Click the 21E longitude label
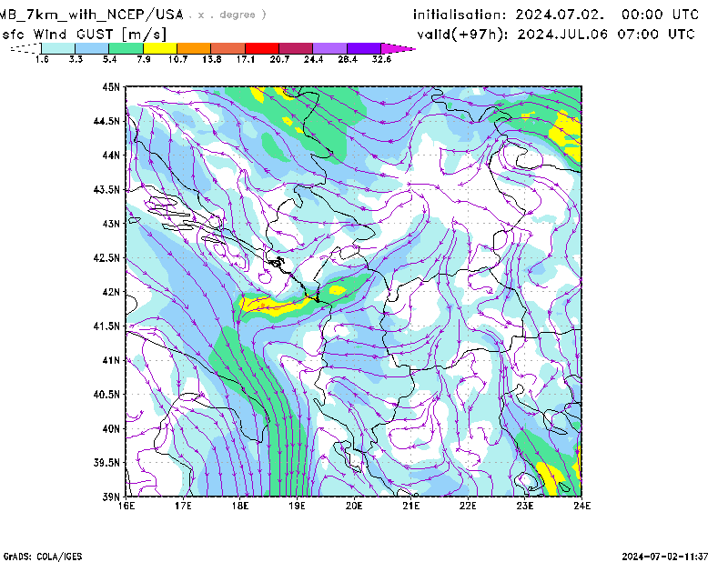 click(x=411, y=506)
